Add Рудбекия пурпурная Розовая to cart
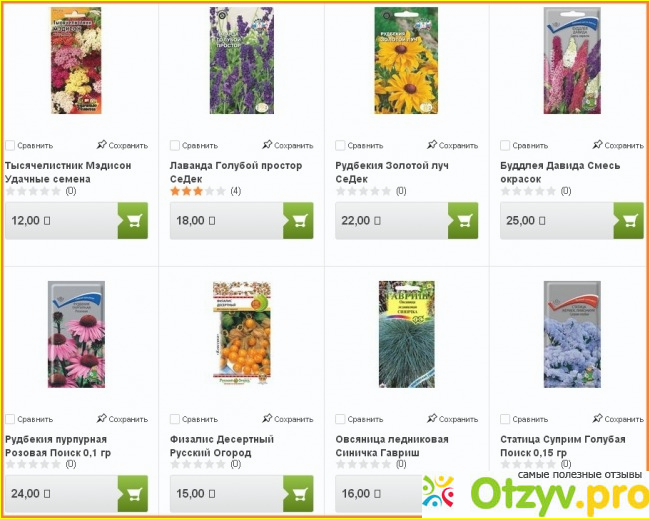This screenshot has height=519, width=650. (x=133, y=493)
